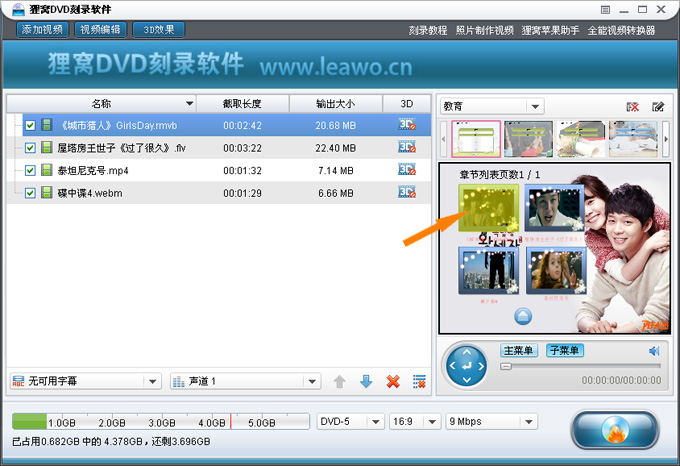Image resolution: width=680 pixels, height=466 pixels.
Task: Click the disc capacity usage bar
Action: [x=161, y=421]
